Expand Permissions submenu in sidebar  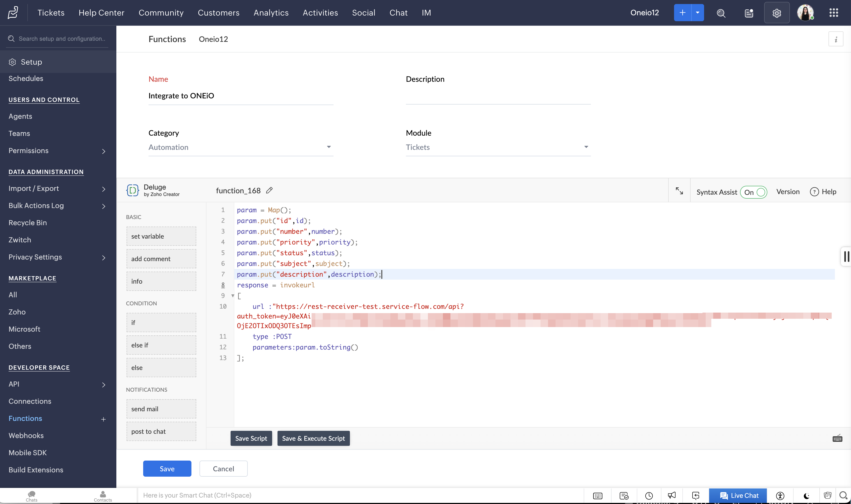[x=104, y=151]
